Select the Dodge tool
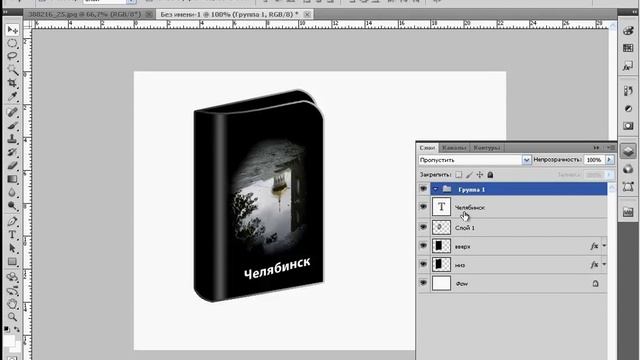 click(12, 206)
